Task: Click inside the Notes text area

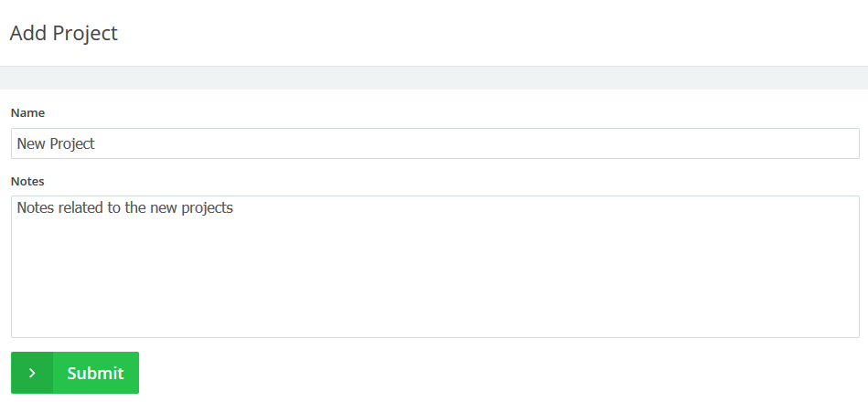Action: click(x=434, y=266)
